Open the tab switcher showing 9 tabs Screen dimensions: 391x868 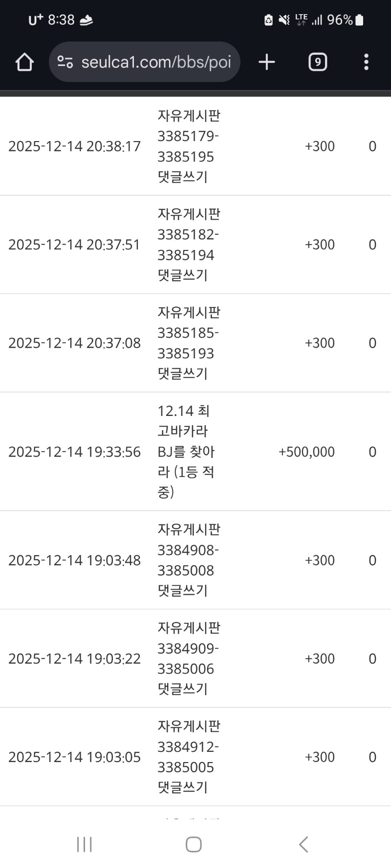pos(318,62)
